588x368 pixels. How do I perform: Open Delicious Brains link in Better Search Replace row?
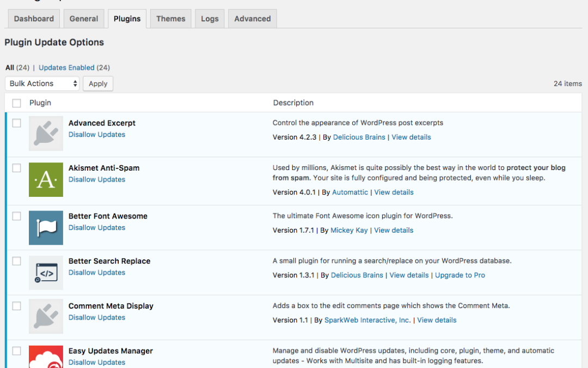357,275
